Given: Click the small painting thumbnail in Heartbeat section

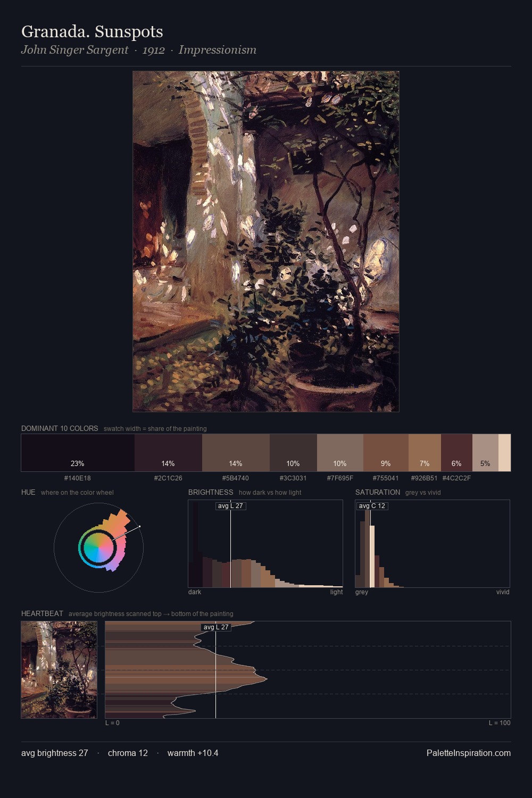Looking at the screenshot, I should (59, 670).
